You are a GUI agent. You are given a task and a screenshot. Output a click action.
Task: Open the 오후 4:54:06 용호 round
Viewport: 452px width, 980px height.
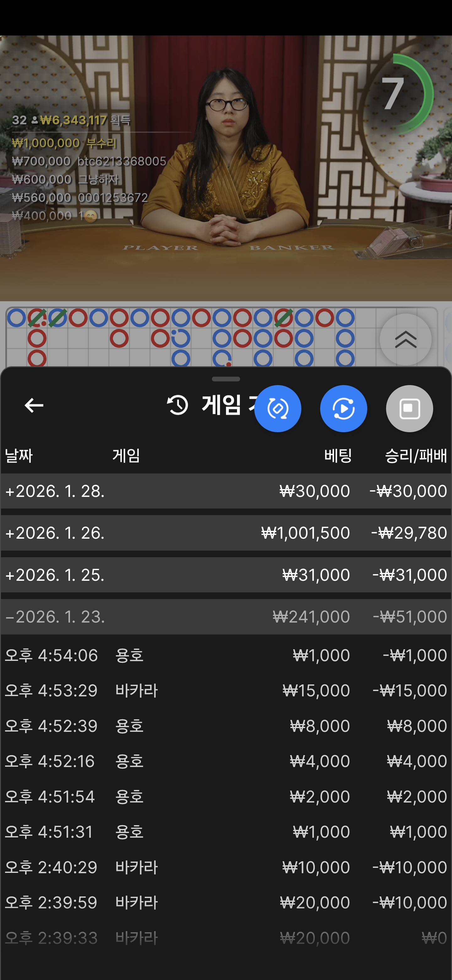(226, 655)
